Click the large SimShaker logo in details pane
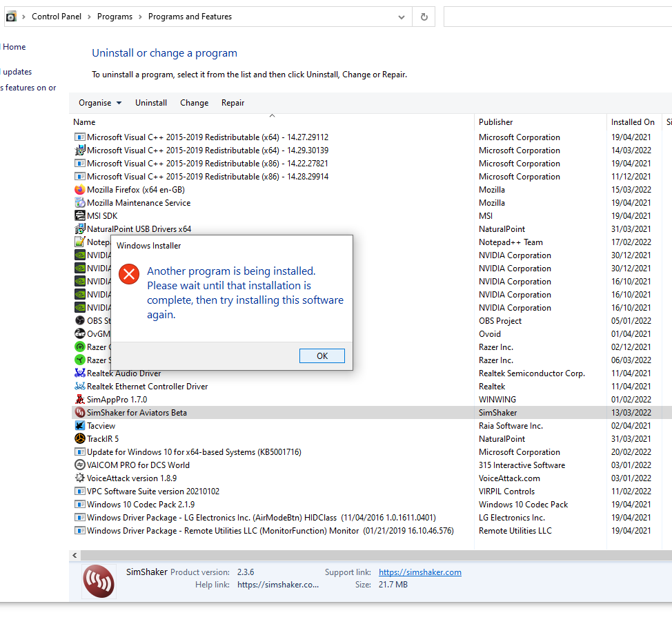This screenshot has width=672, height=642. tap(99, 581)
